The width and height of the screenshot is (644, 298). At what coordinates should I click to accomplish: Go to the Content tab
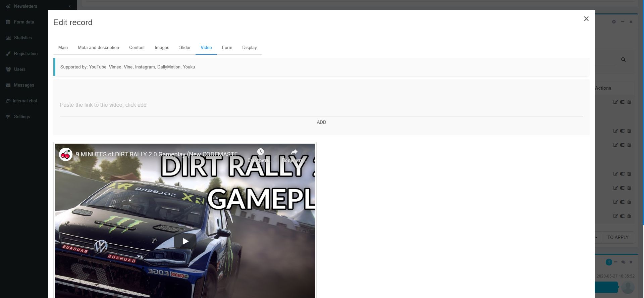point(137,48)
